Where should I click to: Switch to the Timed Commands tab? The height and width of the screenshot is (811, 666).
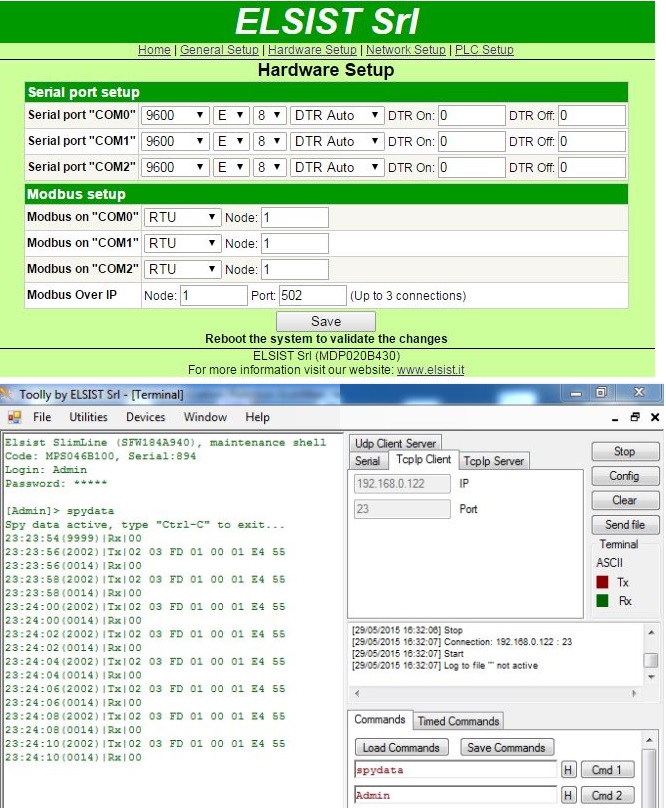[458, 721]
